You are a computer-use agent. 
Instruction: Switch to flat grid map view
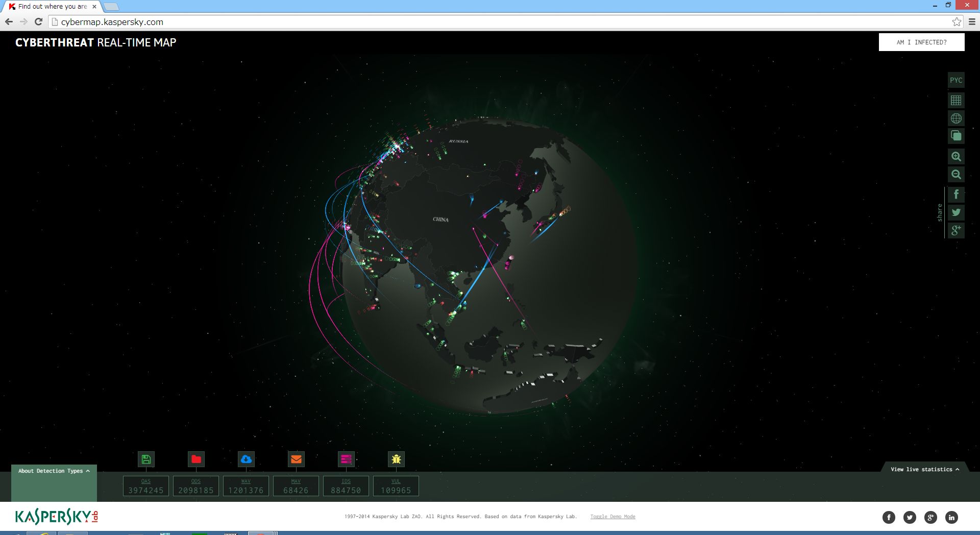[956, 101]
